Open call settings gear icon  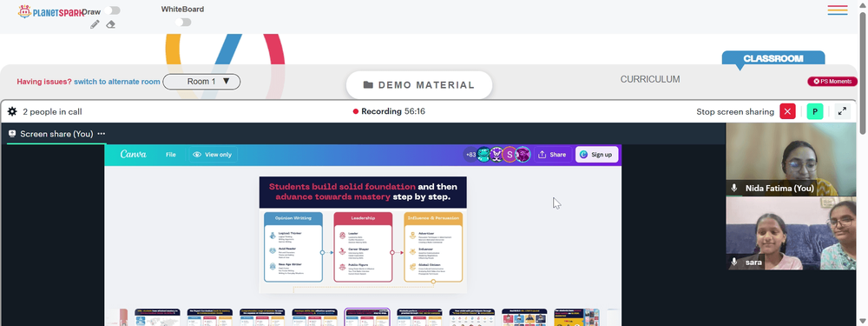pos(12,111)
